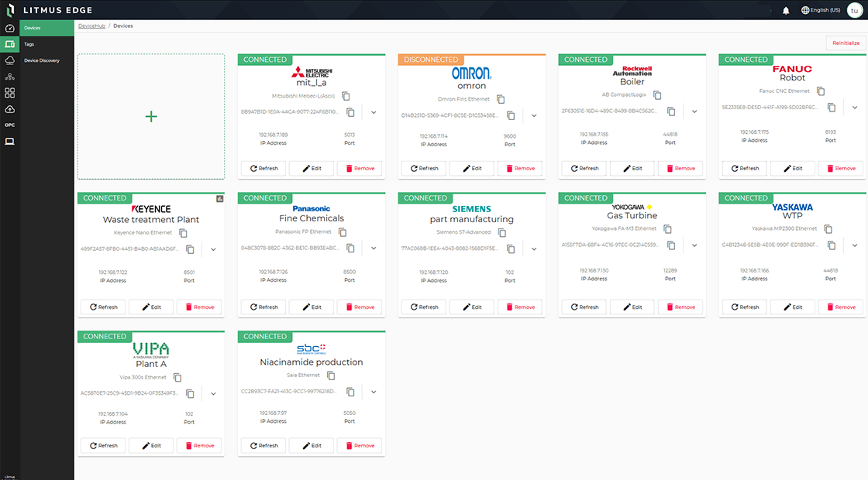Copy the Vipa 300s Ethernet driver name
Screen dimensions: 868x480
(177, 378)
